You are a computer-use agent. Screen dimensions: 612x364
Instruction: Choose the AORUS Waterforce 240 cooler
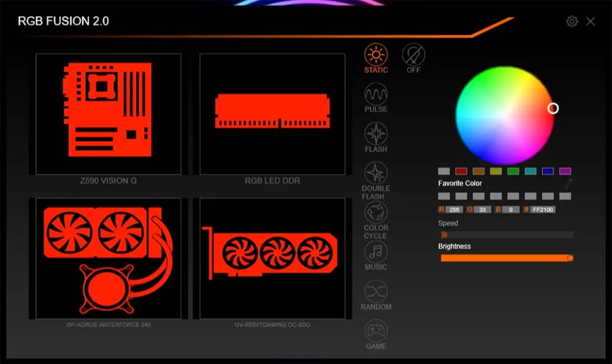[x=108, y=258]
